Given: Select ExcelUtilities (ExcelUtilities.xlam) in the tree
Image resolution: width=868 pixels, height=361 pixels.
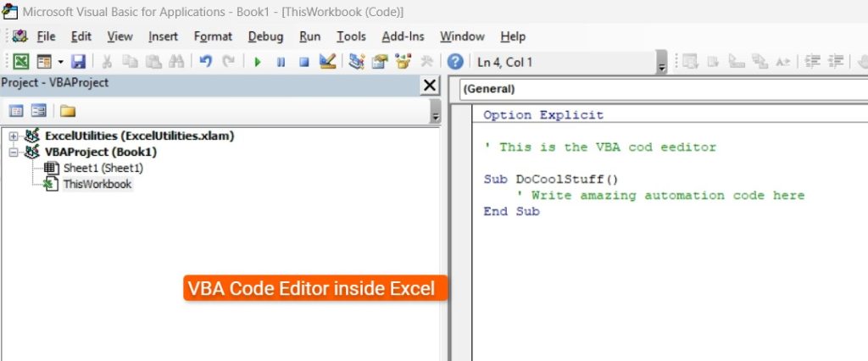Looking at the screenshot, I should point(140,136).
